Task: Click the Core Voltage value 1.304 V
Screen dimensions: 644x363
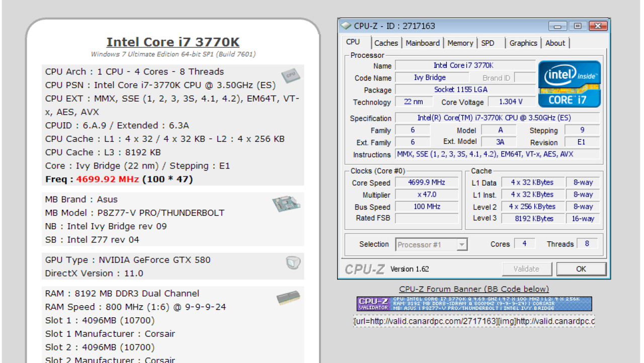Action: pyautogui.click(x=511, y=102)
